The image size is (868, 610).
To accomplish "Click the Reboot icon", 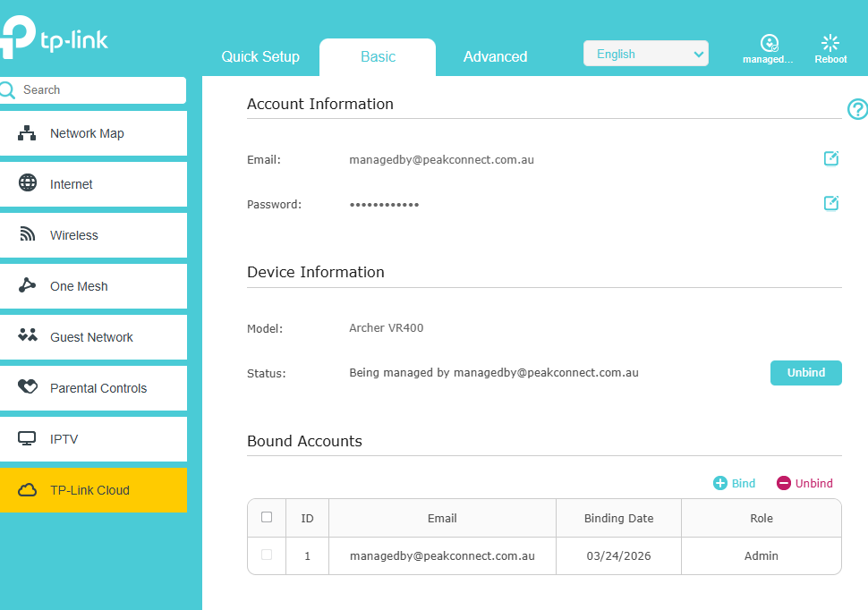I will (830, 43).
